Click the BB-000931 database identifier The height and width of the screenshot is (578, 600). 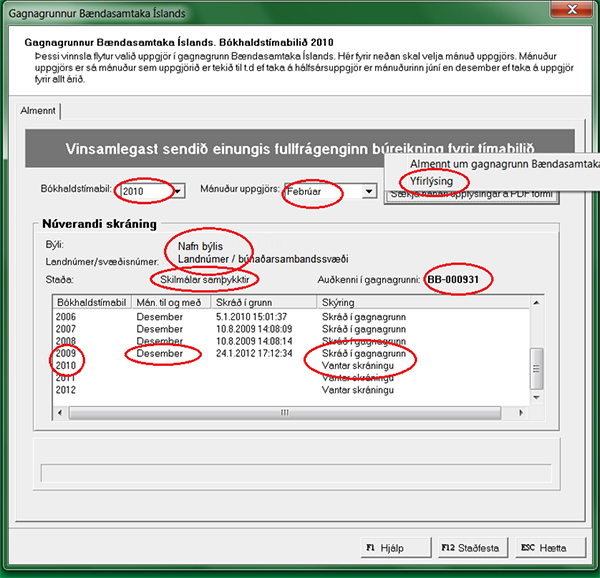[x=453, y=279]
